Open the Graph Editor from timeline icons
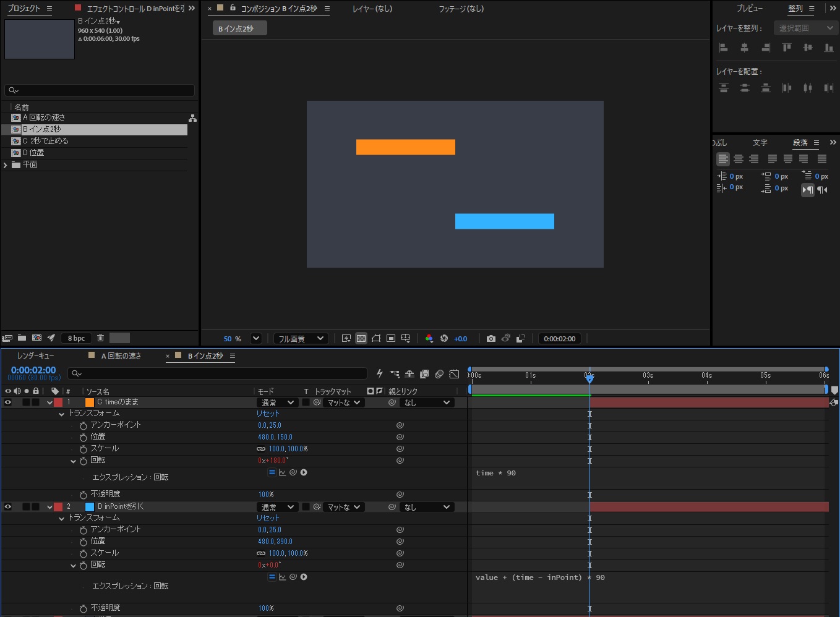840x617 pixels. [455, 374]
